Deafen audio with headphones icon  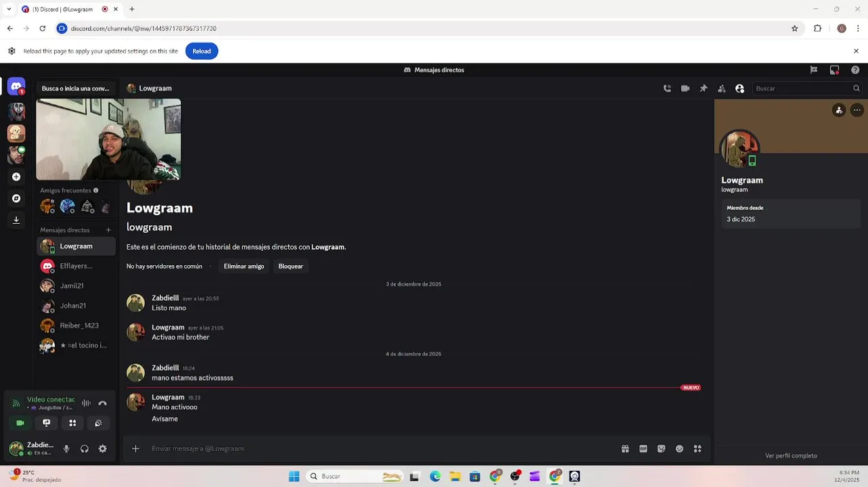coord(85,448)
